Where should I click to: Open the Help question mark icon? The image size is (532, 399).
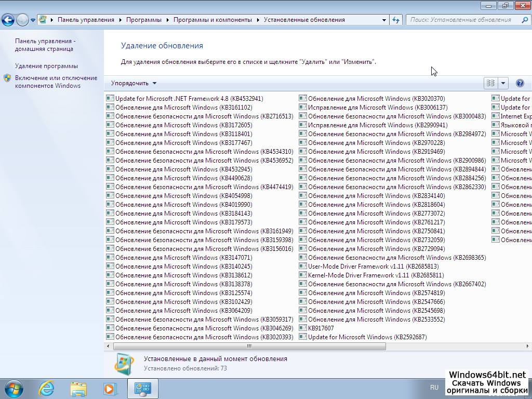pyautogui.click(x=520, y=83)
